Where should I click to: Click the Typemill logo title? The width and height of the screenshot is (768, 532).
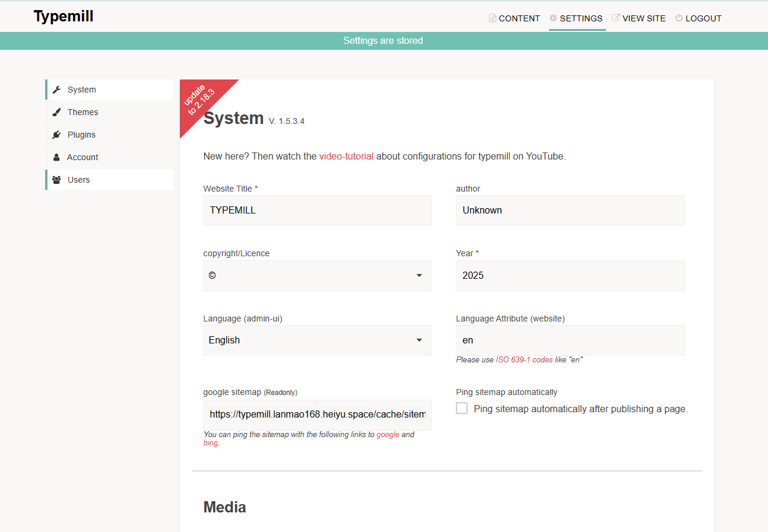[x=64, y=16]
